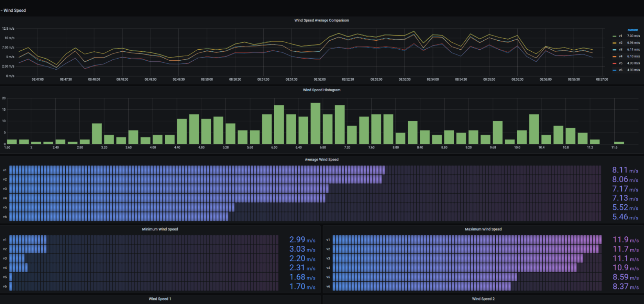Click the 08:47:00 time axis label

click(38, 79)
